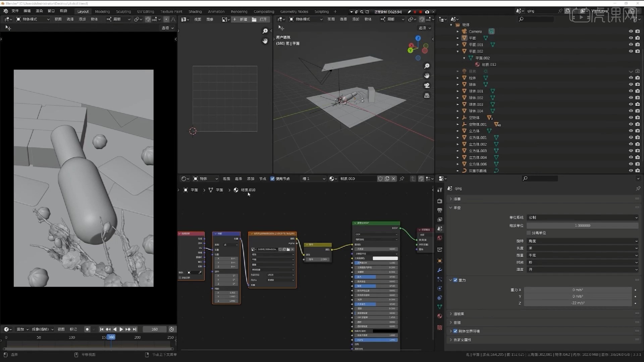The width and height of the screenshot is (644, 362).
Task: Click the Z axis on navigation gizmo
Action: point(418,38)
